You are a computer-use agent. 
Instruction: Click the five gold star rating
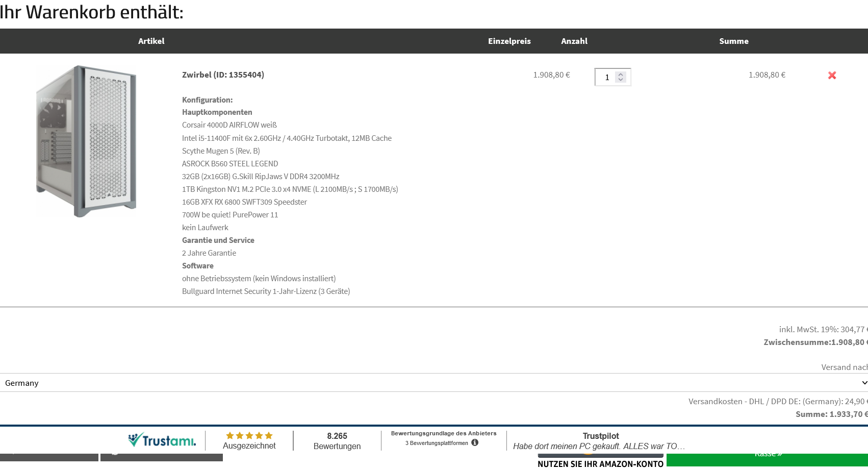pos(249,436)
